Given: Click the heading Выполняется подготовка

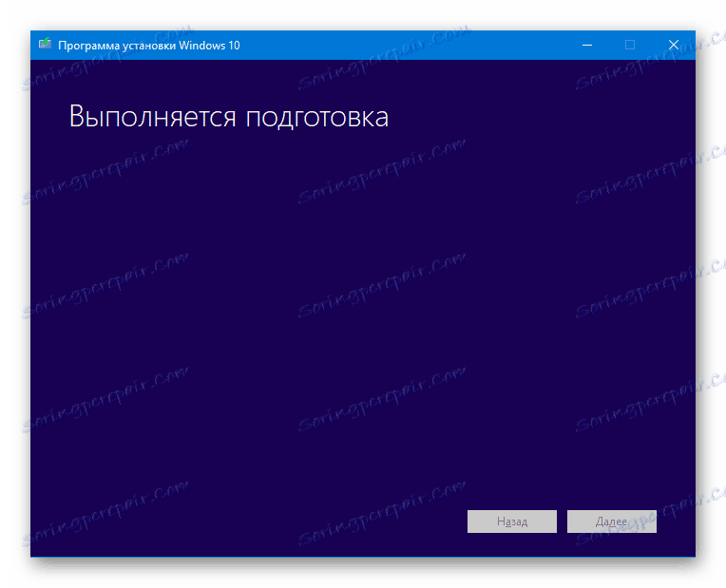Looking at the screenshot, I should (229, 116).
